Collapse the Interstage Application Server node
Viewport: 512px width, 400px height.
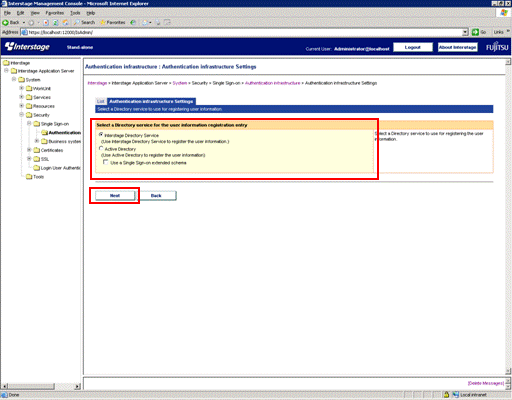[x=6, y=70]
